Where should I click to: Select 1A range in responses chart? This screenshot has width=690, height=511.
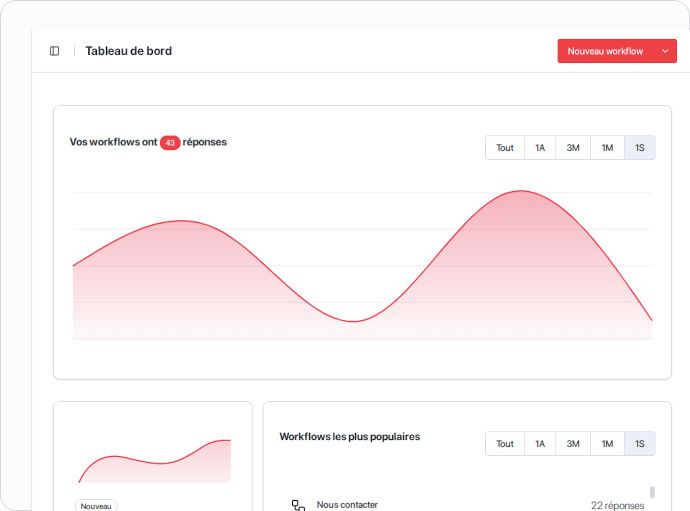point(540,148)
